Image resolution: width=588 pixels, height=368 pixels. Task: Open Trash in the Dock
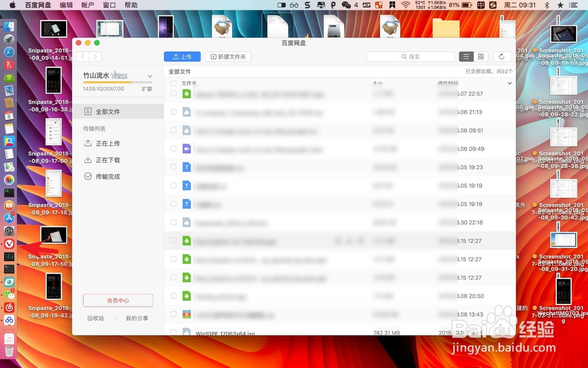9,351
